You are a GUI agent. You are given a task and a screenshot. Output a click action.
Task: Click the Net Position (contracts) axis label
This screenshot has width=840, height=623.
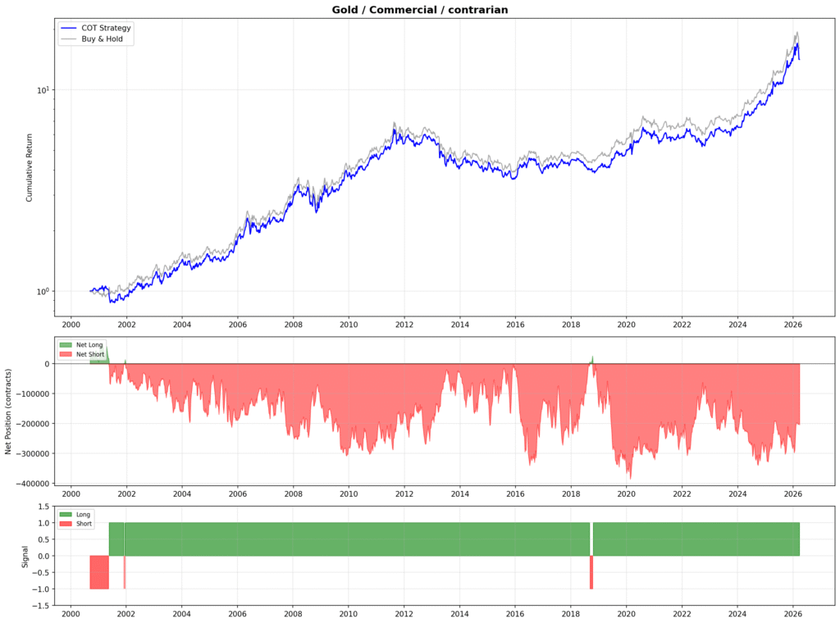click(x=8, y=412)
